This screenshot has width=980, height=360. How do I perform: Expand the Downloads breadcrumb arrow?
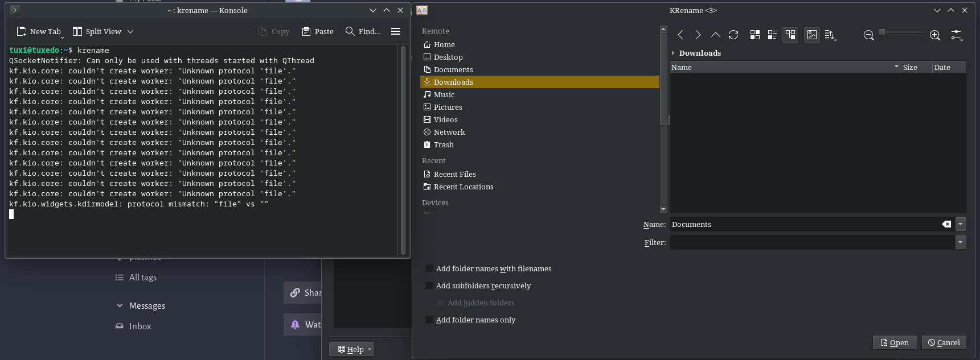point(673,53)
